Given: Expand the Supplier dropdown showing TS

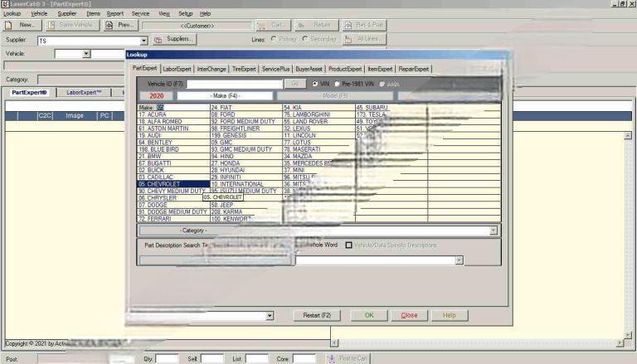Looking at the screenshot, I should pyautogui.click(x=143, y=41).
